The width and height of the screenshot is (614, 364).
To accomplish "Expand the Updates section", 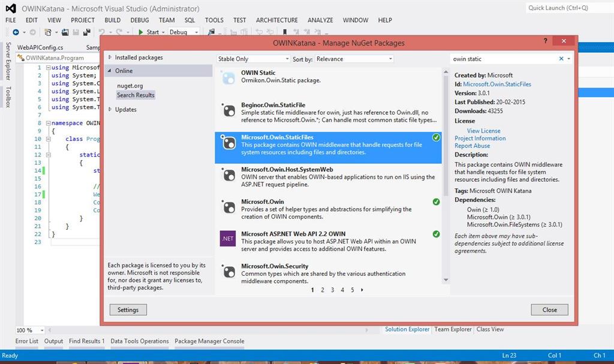I will 110,109.
